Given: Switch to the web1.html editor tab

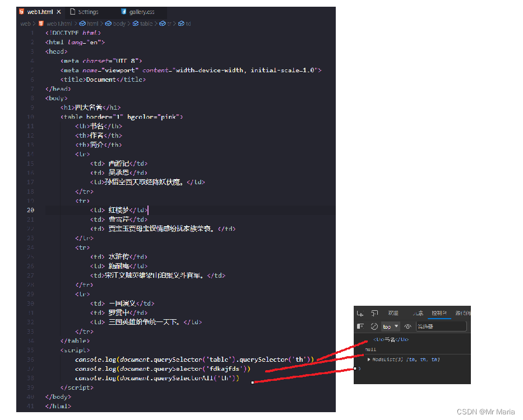Looking at the screenshot, I should [40, 12].
